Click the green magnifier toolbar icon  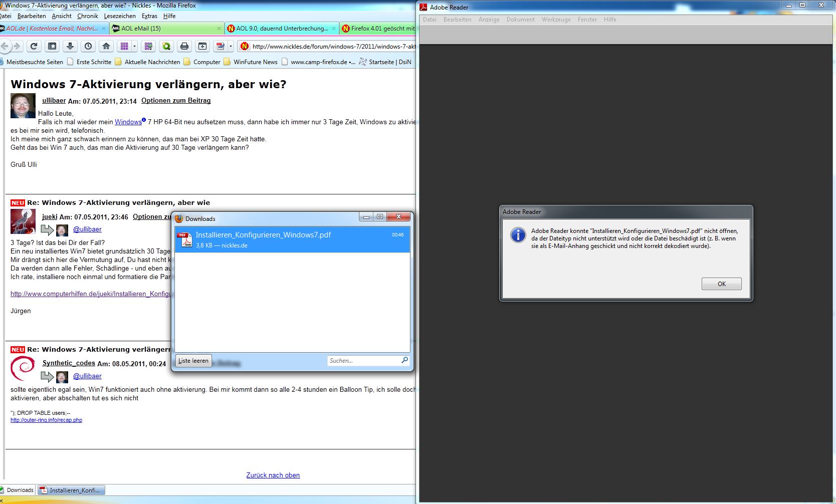[166, 46]
